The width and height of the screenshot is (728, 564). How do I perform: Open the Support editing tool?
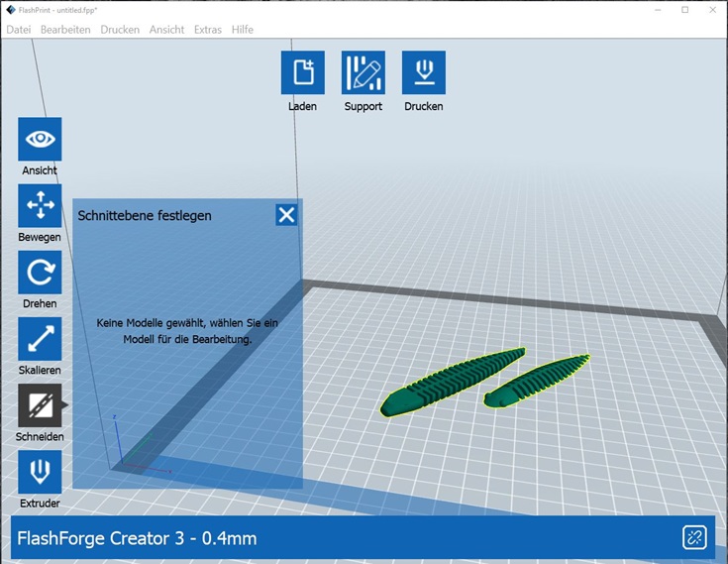pyautogui.click(x=364, y=72)
